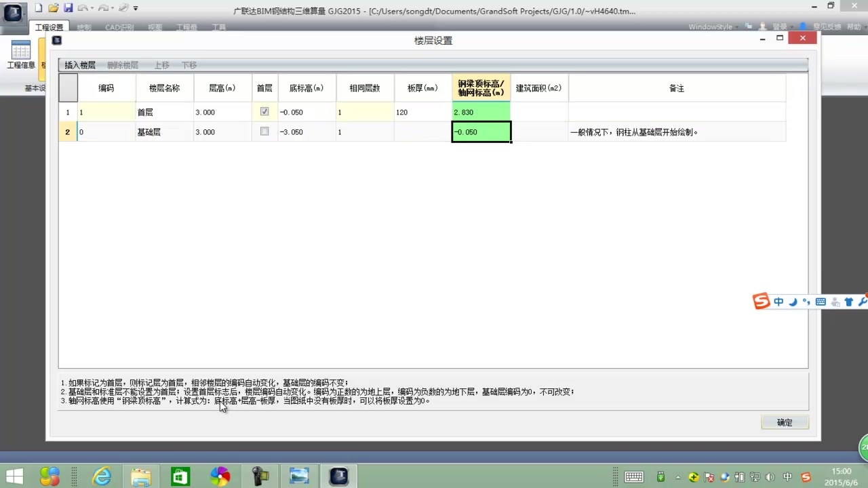The height and width of the screenshot is (488, 868).
Task: Select the 首层 floor name cell
Action: (x=164, y=112)
